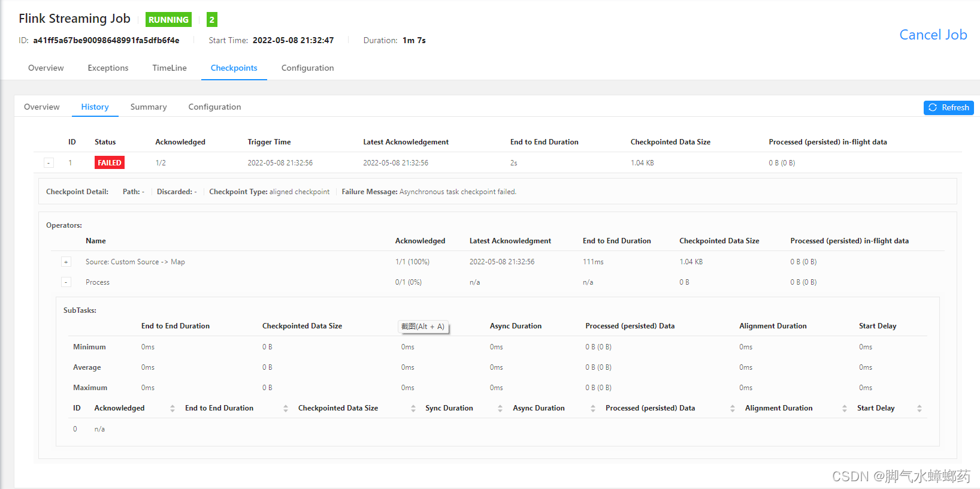Open the job Configuration tab
Screen dimensions: 980x489
308,68
